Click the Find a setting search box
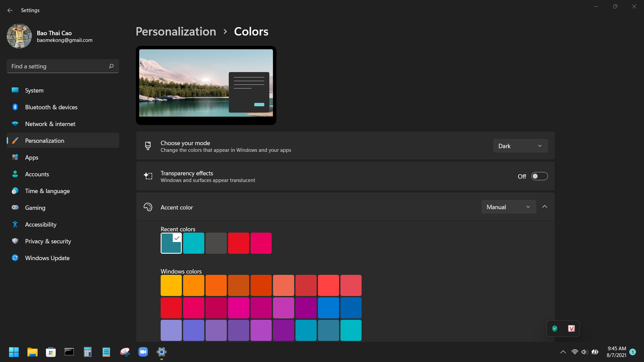The width and height of the screenshot is (644, 362). tap(63, 66)
